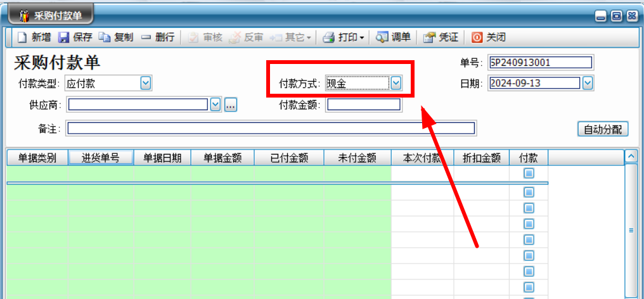Click the 单据金额 column header
Image resolution: width=644 pixels, height=299 pixels.
point(222,158)
